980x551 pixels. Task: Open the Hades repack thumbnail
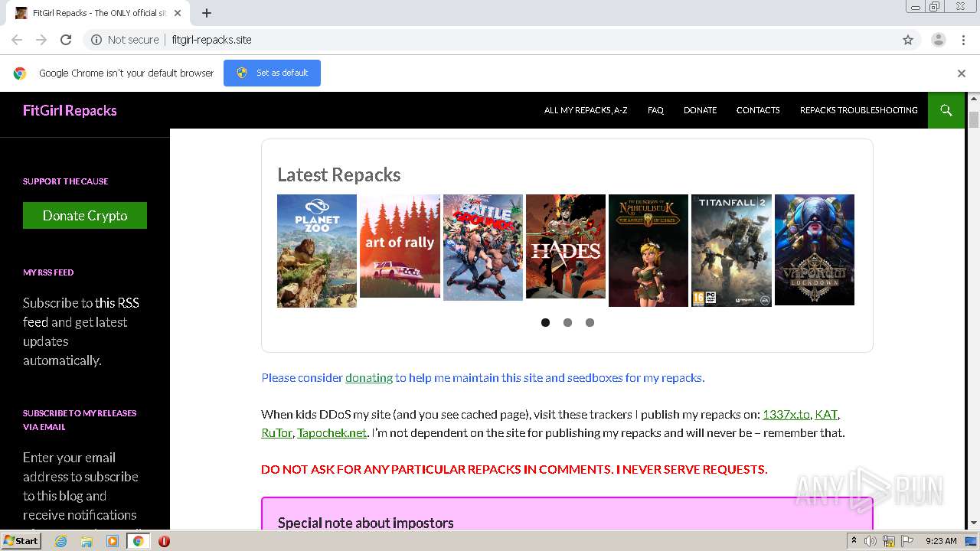tap(566, 246)
